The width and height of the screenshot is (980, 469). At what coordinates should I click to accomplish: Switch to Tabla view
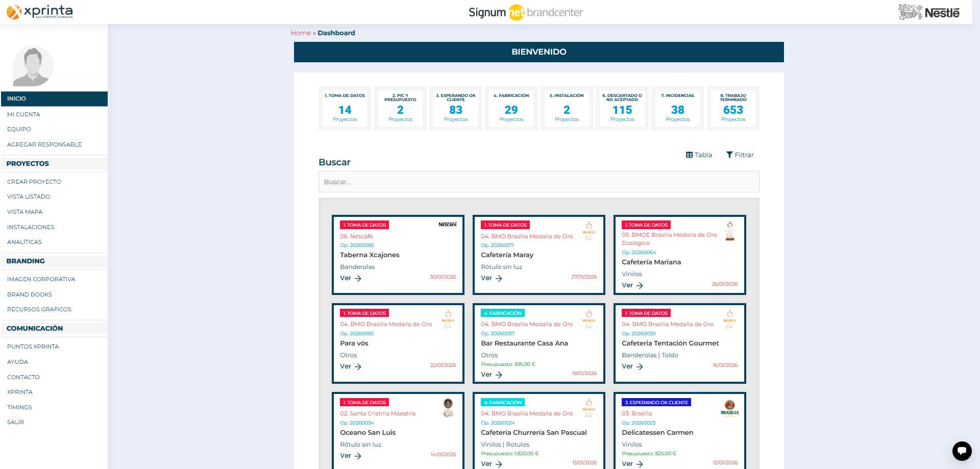pyautogui.click(x=699, y=155)
